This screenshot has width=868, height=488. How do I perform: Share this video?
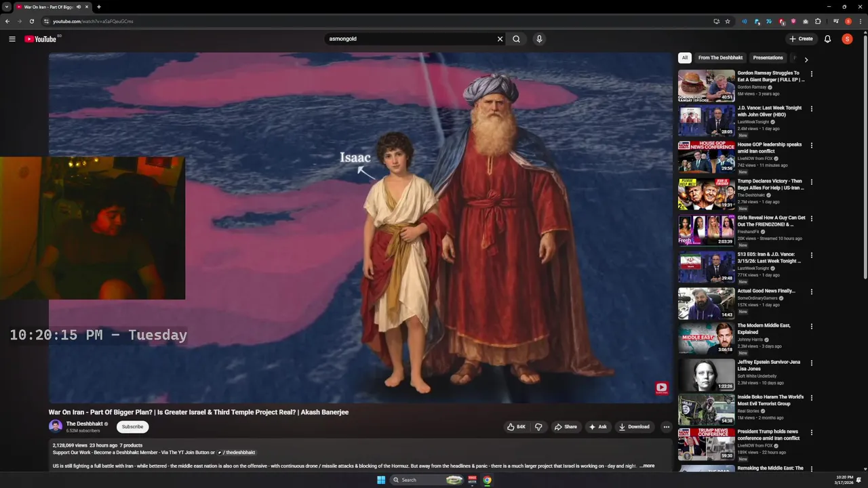coord(566,427)
